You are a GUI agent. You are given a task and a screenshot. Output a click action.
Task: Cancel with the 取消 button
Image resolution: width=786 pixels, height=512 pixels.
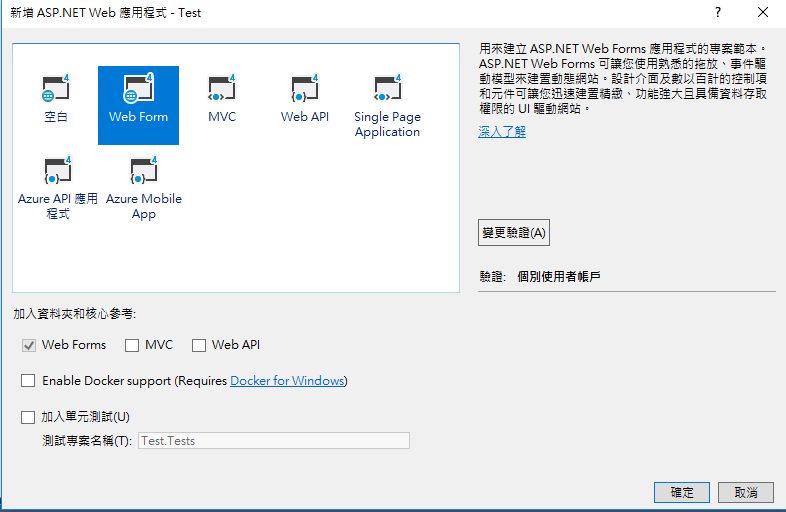pyautogui.click(x=746, y=492)
